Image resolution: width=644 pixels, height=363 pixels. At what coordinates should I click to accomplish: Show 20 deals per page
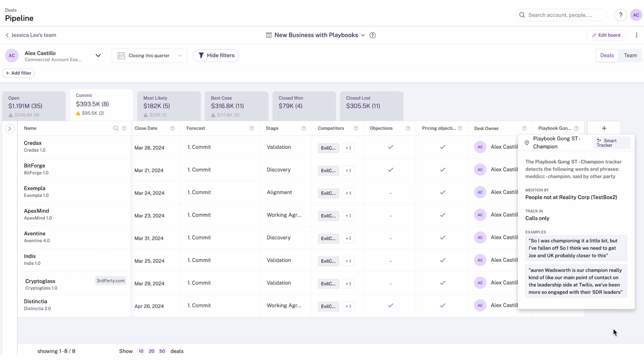tap(151, 351)
